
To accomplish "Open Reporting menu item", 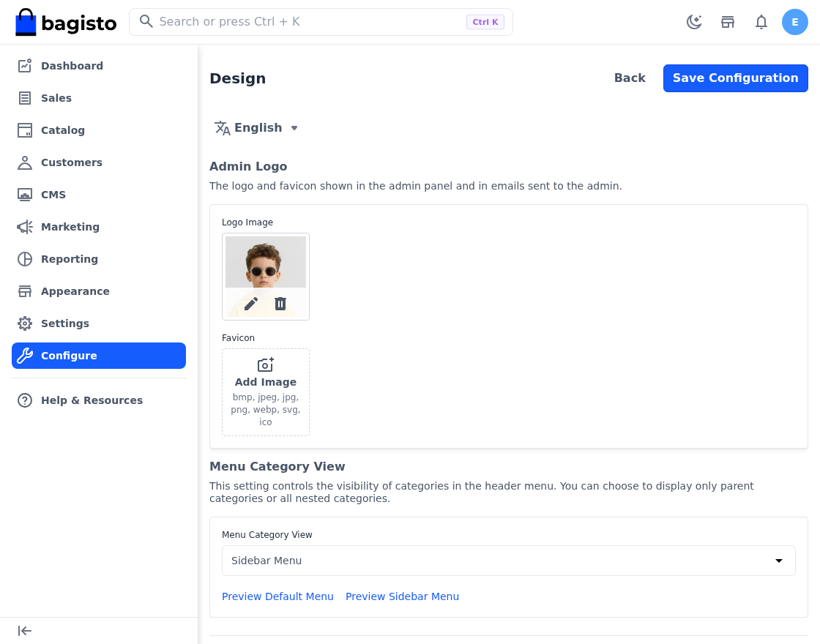I will [99, 259].
